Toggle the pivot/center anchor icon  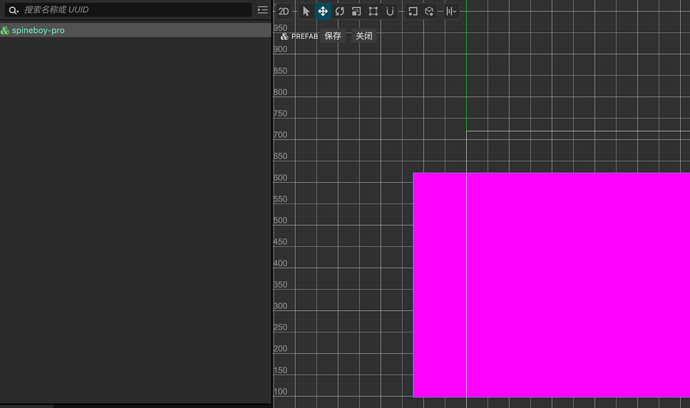point(413,11)
